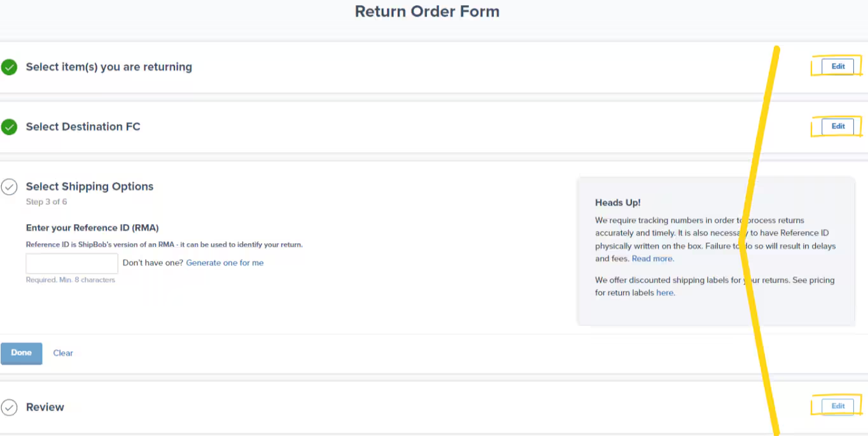Click the Heads Up! heading
This screenshot has width=868, height=436.
(617, 202)
